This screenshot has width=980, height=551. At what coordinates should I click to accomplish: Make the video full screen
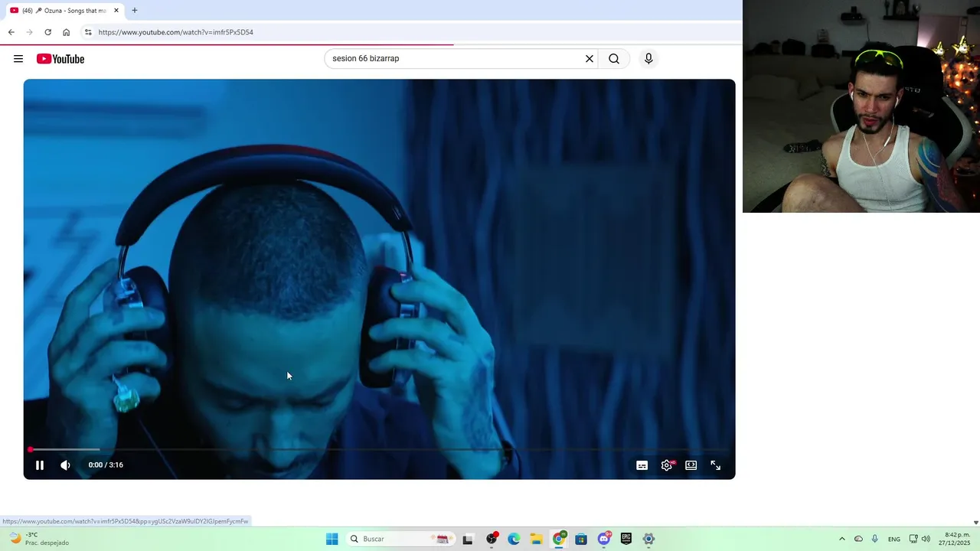coord(715,465)
